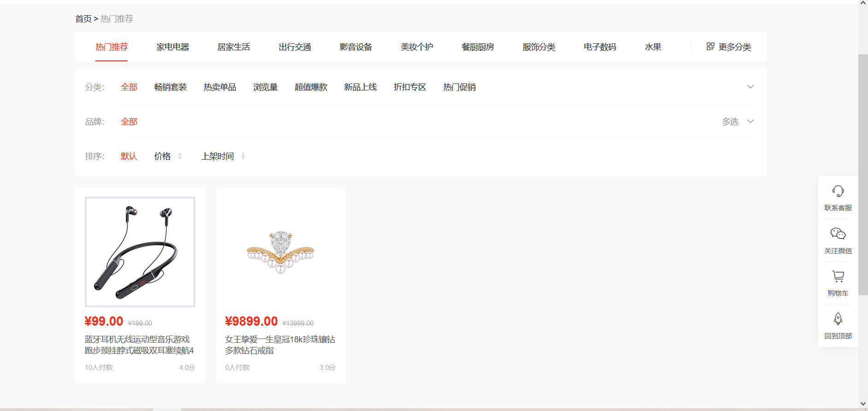Click the headset contact customer service icon

(x=838, y=191)
